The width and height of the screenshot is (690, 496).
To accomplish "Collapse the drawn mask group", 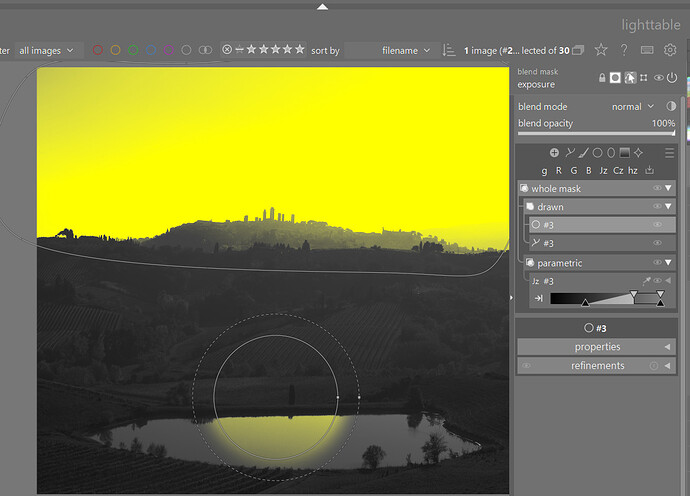I will (x=668, y=206).
